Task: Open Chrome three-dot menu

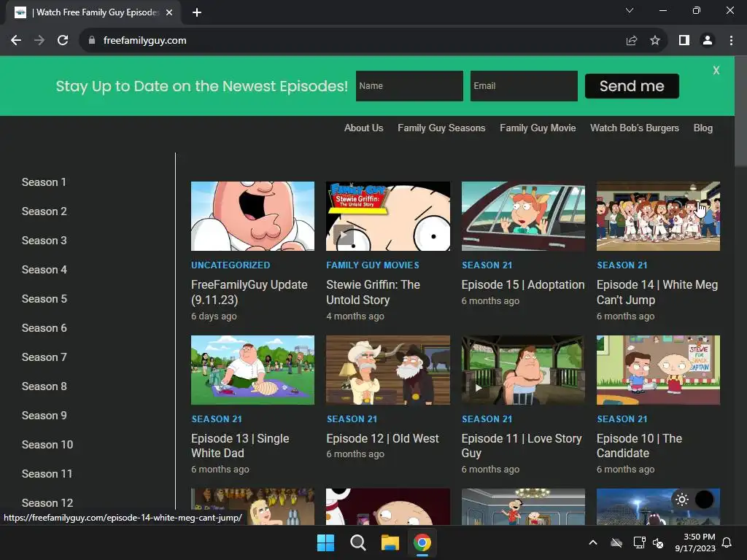Action: [x=731, y=41]
